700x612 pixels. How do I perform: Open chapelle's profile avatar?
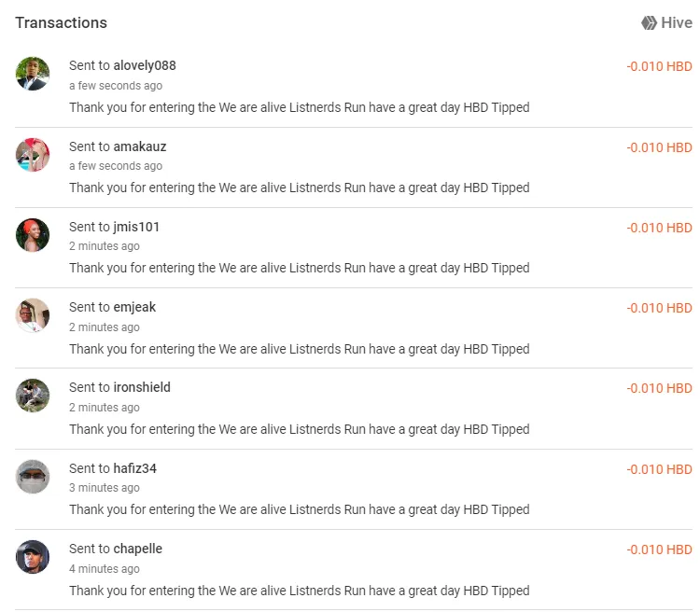[33, 557]
